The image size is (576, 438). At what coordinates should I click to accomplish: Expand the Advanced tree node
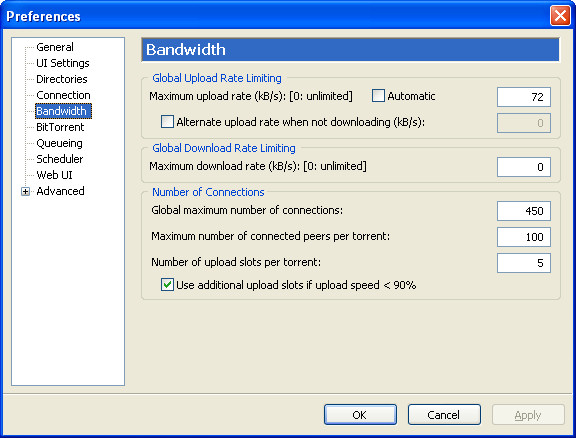(x=25, y=191)
